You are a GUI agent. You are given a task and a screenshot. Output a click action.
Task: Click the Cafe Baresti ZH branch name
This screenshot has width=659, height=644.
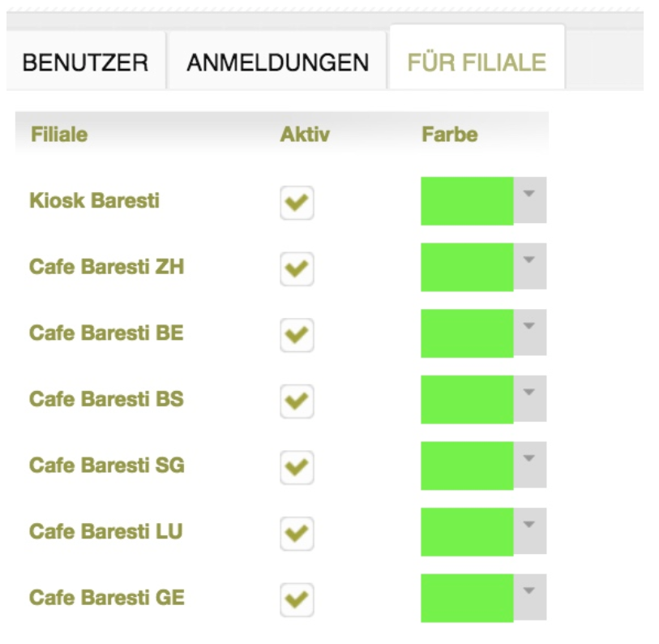click(x=107, y=267)
